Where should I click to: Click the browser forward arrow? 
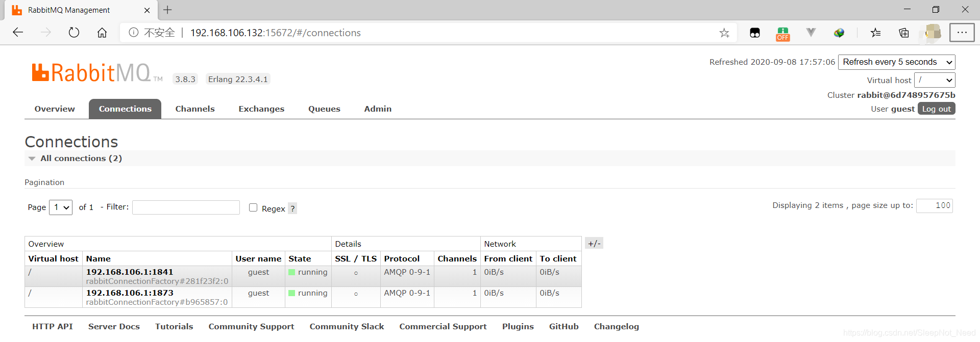[46, 33]
